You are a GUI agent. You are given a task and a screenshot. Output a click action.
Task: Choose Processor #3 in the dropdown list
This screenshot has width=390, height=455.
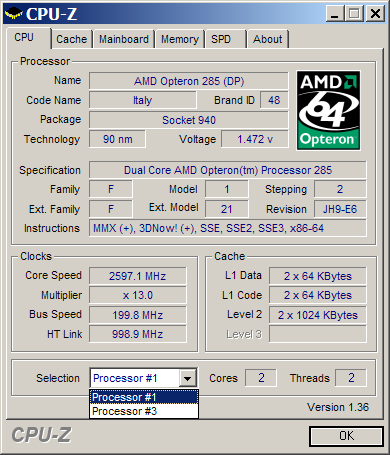[x=144, y=411]
